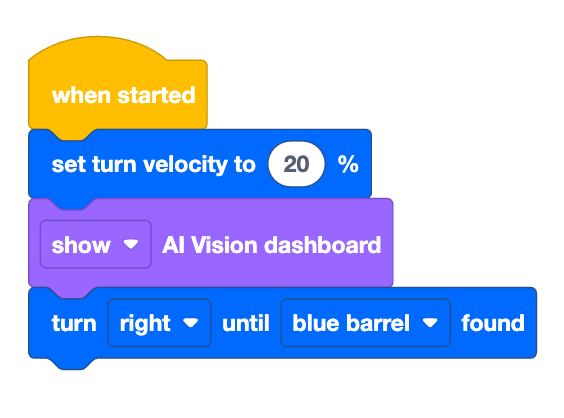This screenshot has height=418, width=564.
Task: Click the set turn velocity to text
Action: click(x=154, y=165)
